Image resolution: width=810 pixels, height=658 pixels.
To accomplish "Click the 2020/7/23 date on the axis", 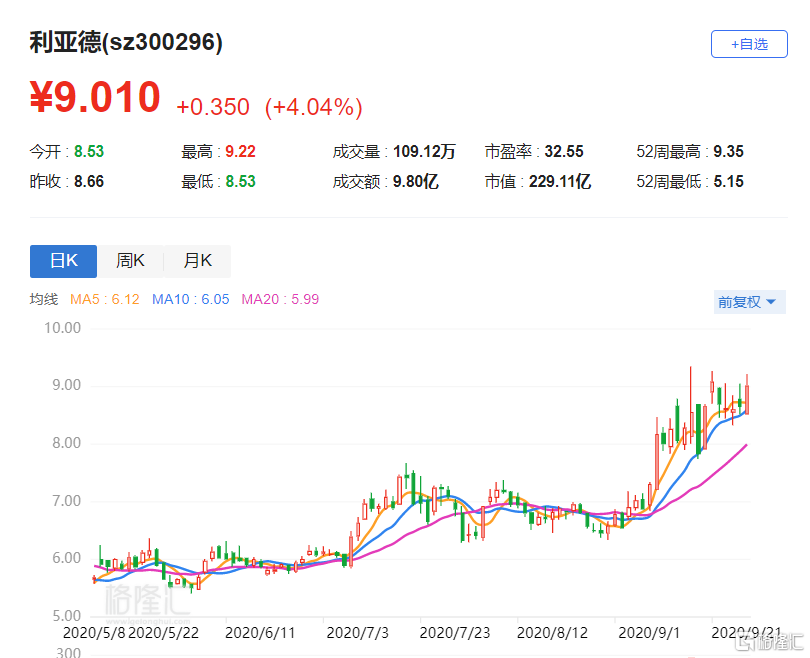I will point(455,633).
